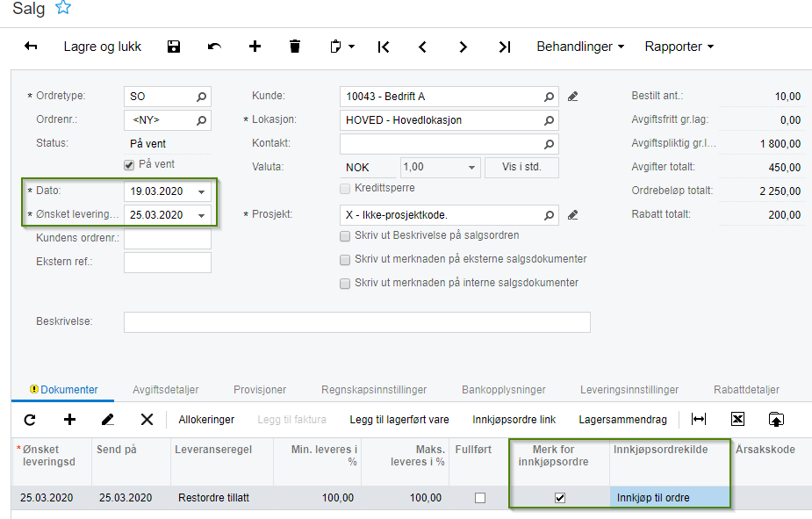Click the save disk icon in toolbar
812x519 pixels.
tap(174, 47)
